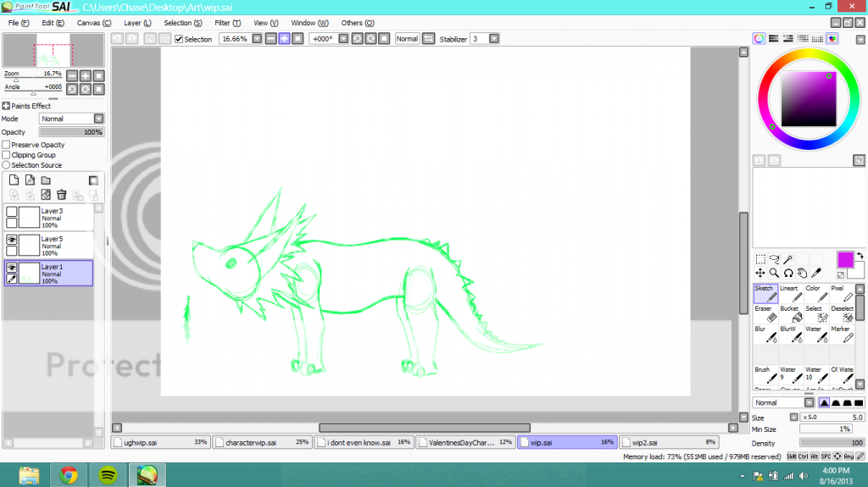Expand the Stabilizer value dropdown
Image resolution: width=868 pixels, height=487 pixels.
(x=494, y=39)
